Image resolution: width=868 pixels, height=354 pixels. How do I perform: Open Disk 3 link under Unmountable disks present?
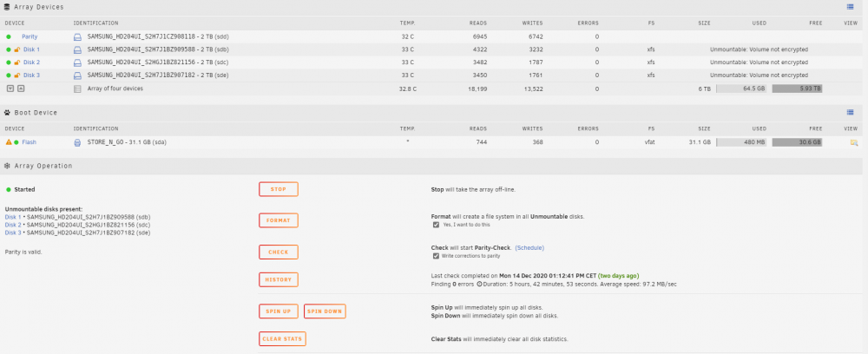(x=13, y=233)
